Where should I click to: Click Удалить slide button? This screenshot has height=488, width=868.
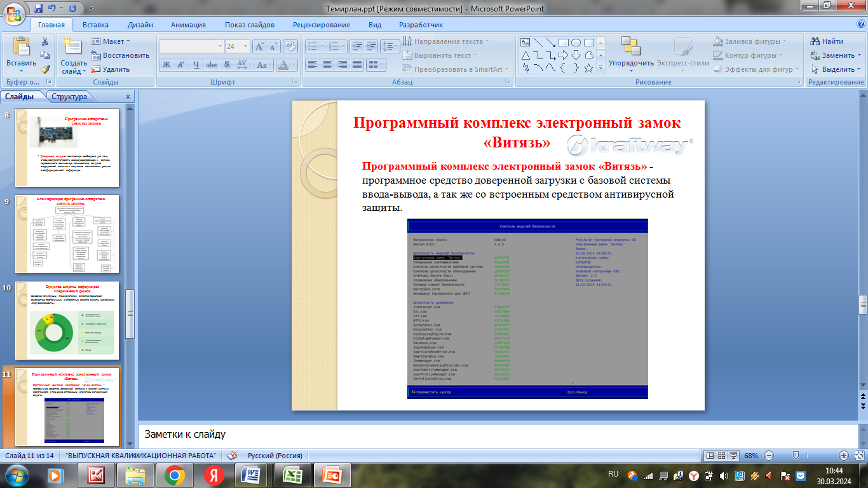111,69
